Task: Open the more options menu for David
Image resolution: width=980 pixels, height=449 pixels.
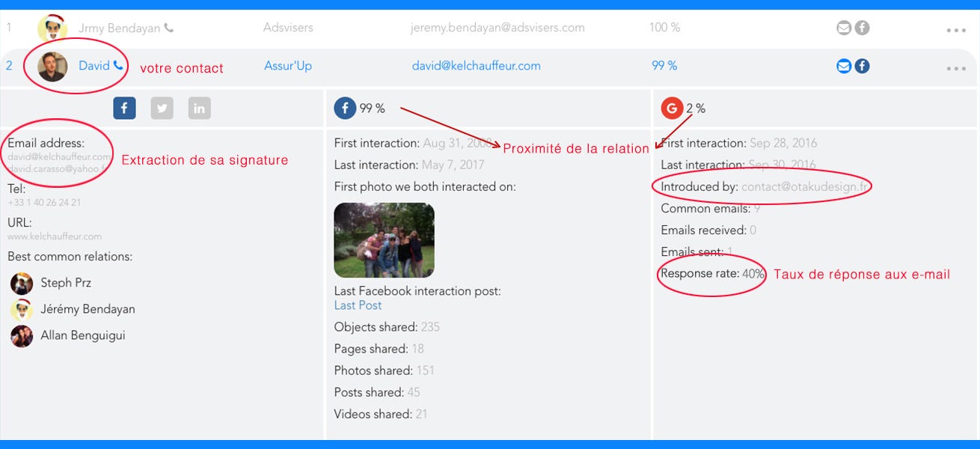Action: 956,69
